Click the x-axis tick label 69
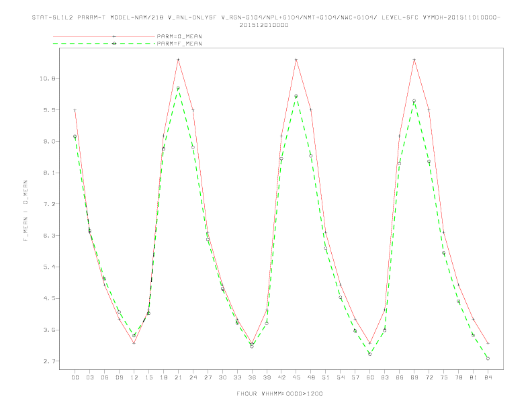Screen dimensions: 532x411 coord(414,377)
